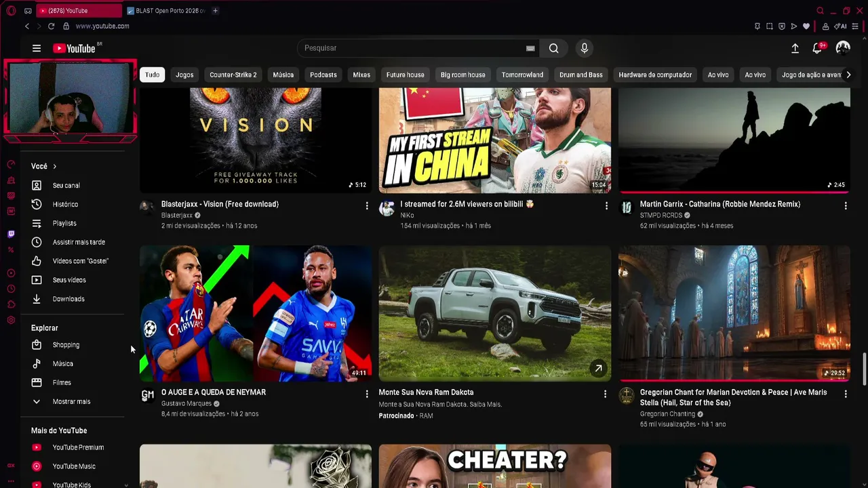Viewport: 868px width, 488px height.
Task: Select the Tomorrowland chip
Action: (x=522, y=75)
